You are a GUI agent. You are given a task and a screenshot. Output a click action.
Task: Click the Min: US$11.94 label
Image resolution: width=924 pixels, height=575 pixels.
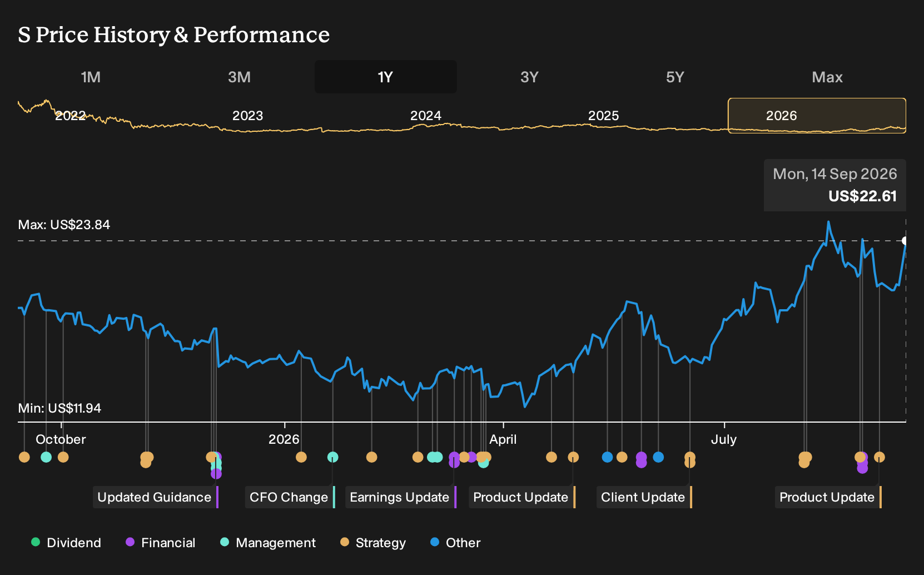click(x=59, y=408)
